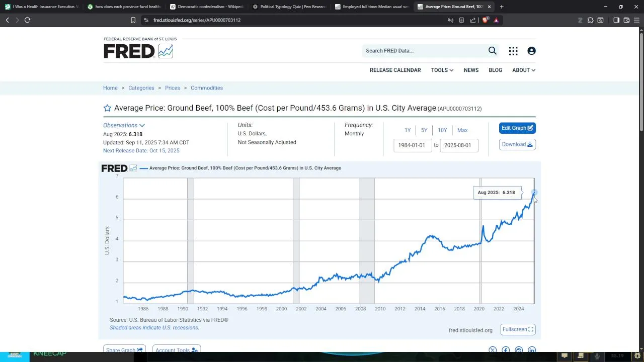Select the 5Y date range

pyautogui.click(x=424, y=130)
